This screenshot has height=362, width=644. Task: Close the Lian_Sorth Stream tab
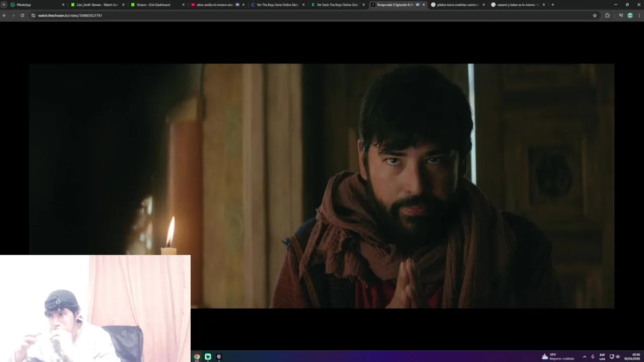pyautogui.click(x=123, y=5)
